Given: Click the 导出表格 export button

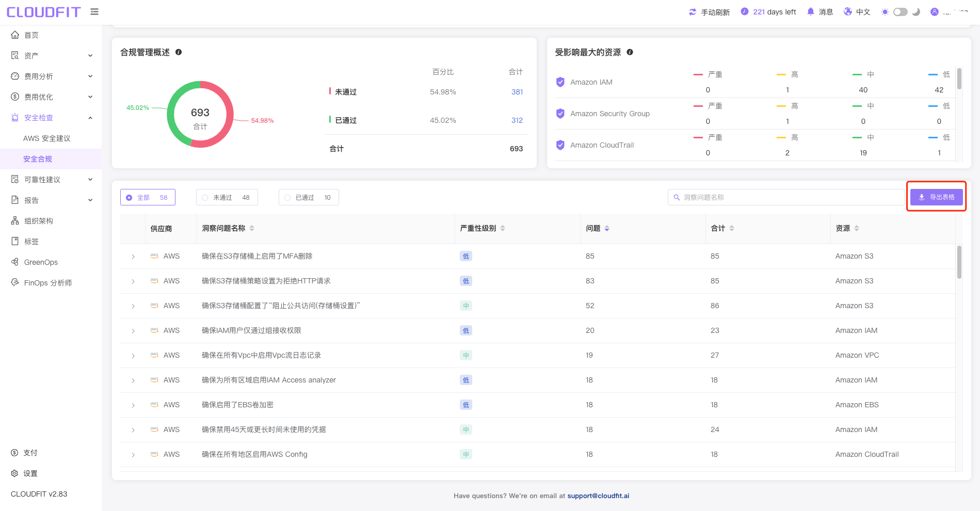Looking at the screenshot, I should click(936, 197).
